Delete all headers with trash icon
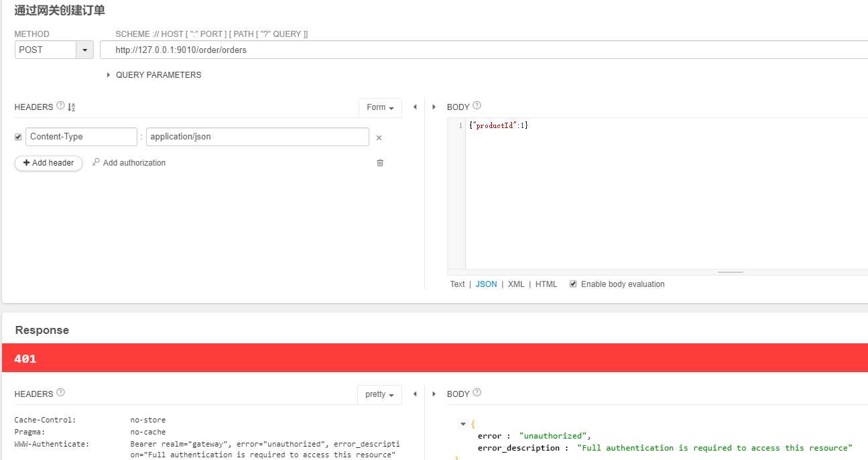This screenshot has height=460, width=868. (380, 163)
